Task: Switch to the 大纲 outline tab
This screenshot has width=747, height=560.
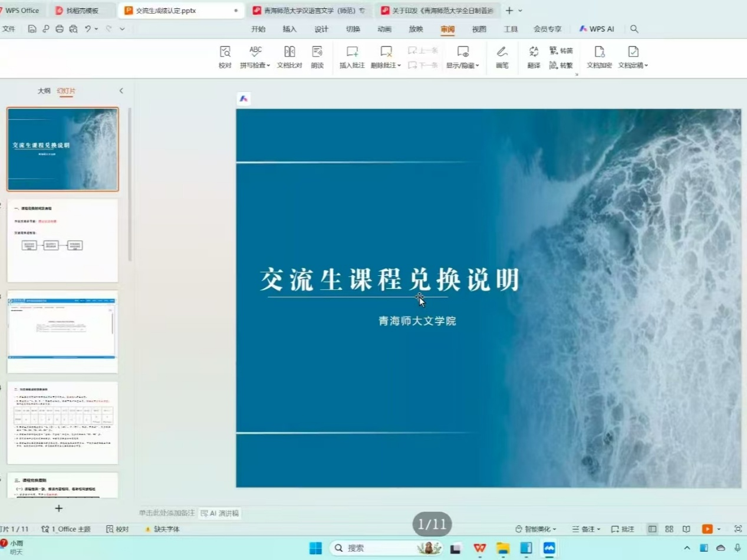Action: click(44, 91)
